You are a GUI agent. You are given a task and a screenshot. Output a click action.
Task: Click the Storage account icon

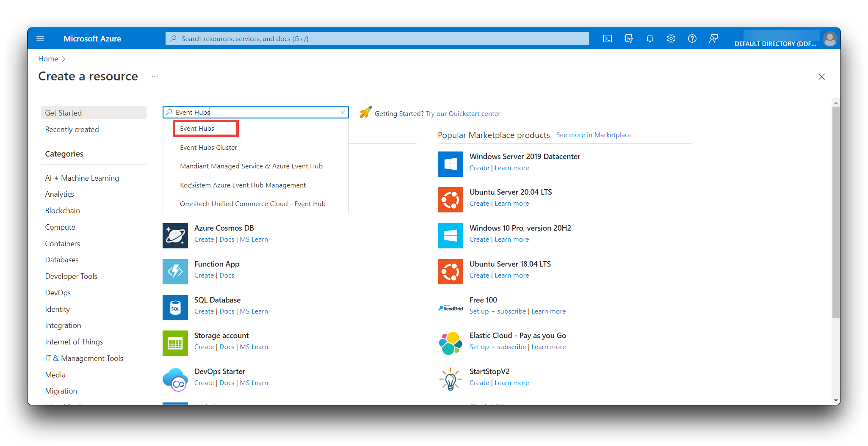(x=175, y=343)
